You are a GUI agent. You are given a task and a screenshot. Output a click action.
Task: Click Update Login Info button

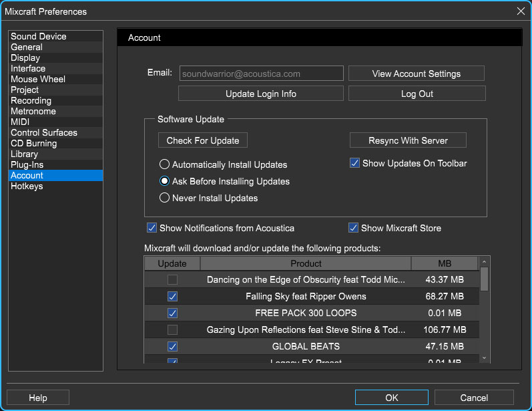point(261,94)
